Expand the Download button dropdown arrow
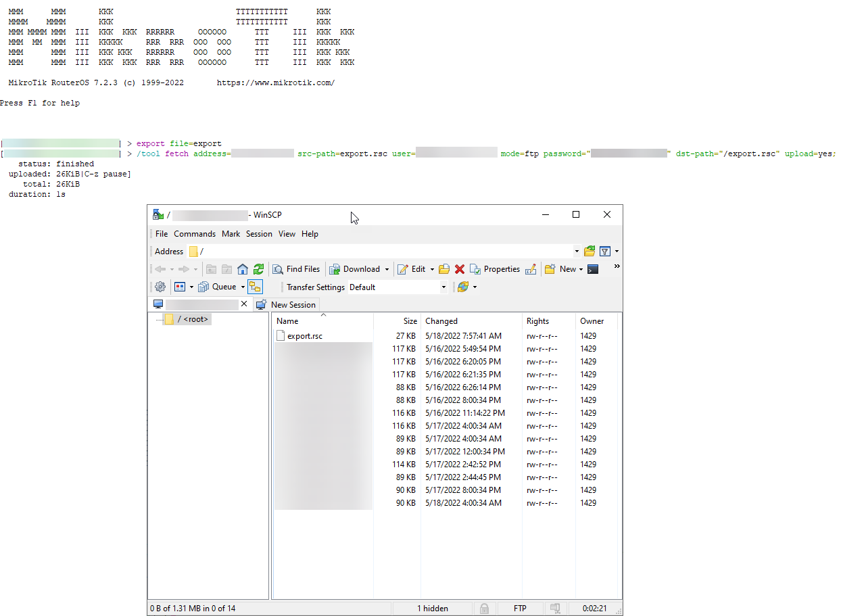This screenshot has width=841, height=616. 387,269
